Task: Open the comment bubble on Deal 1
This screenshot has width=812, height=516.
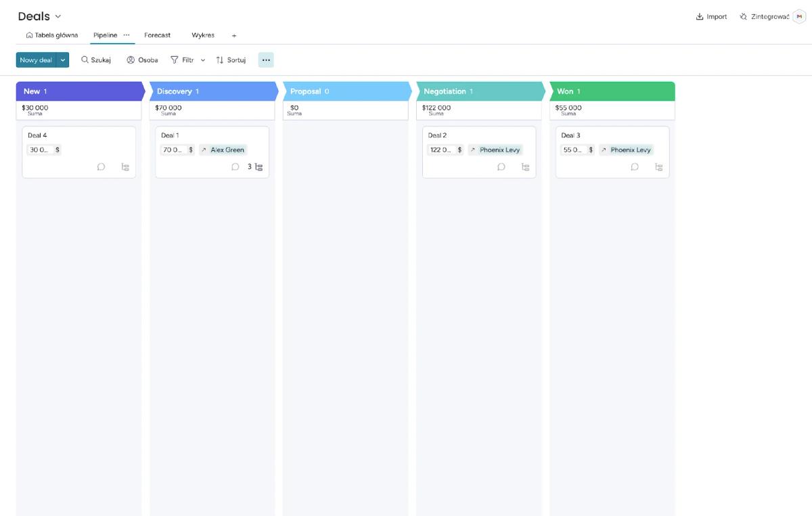Action: click(235, 167)
